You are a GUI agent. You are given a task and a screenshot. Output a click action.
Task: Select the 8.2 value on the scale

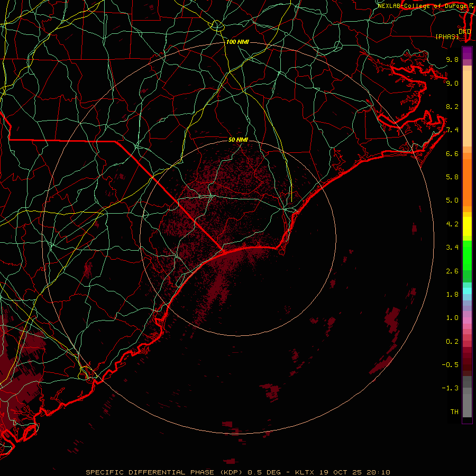[x=452, y=106]
